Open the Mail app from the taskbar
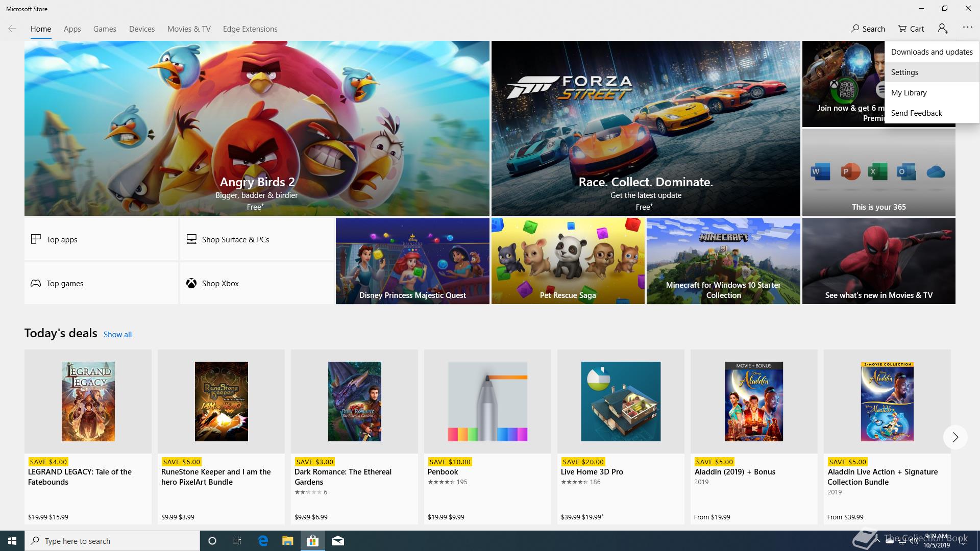This screenshot has width=980, height=551. pyautogui.click(x=338, y=541)
